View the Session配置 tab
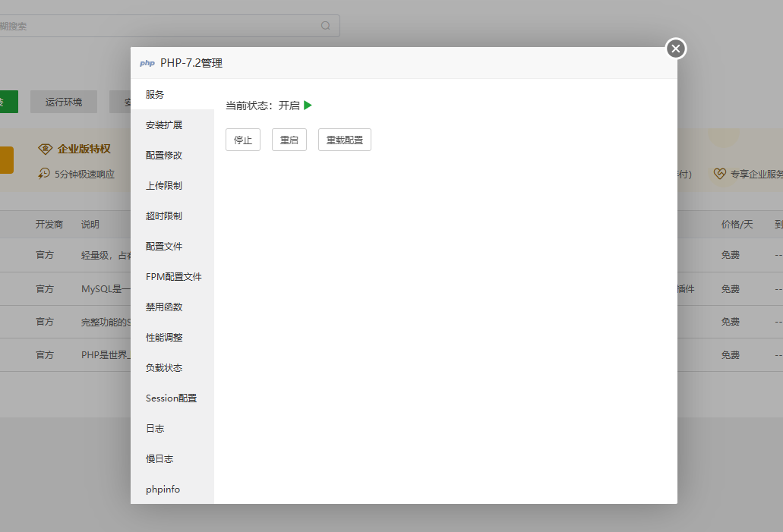This screenshot has width=783, height=532. pyautogui.click(x=171, y=398)
